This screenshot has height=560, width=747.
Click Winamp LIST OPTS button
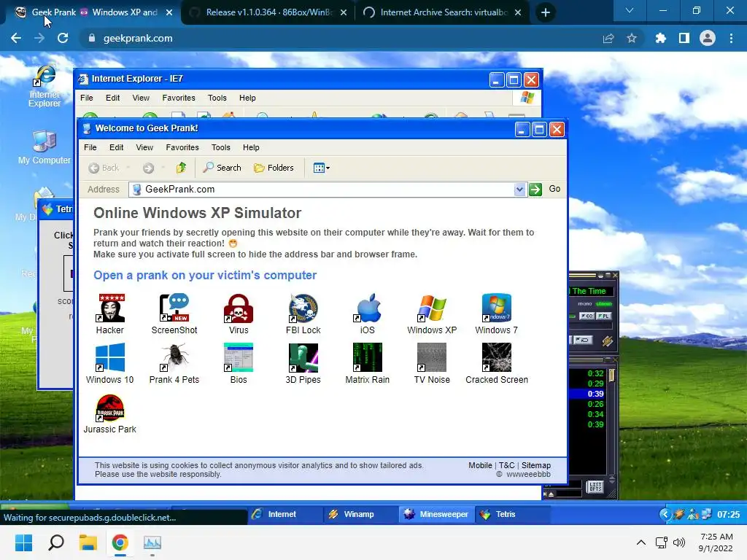tap(595, 486)
